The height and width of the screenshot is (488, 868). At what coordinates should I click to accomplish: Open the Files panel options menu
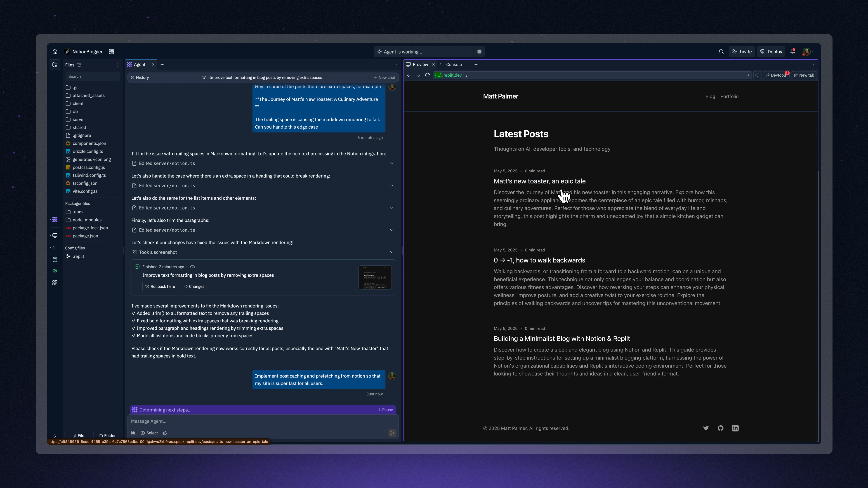tap(117, 65)
